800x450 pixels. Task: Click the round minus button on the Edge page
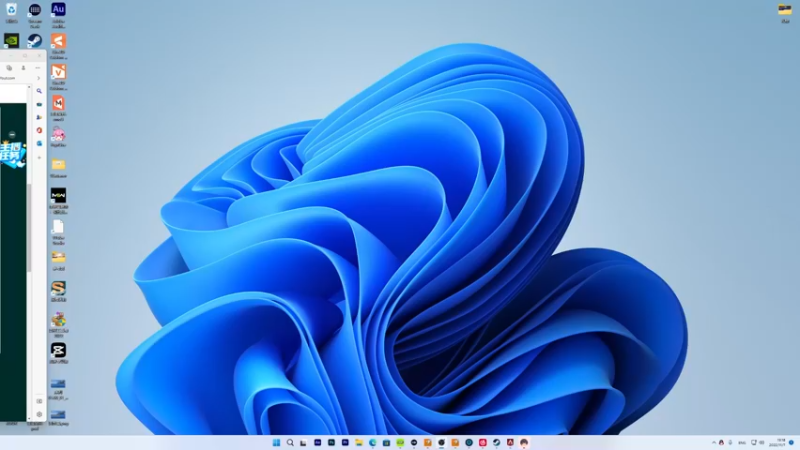pyautogui.click(x=12, y=135)
